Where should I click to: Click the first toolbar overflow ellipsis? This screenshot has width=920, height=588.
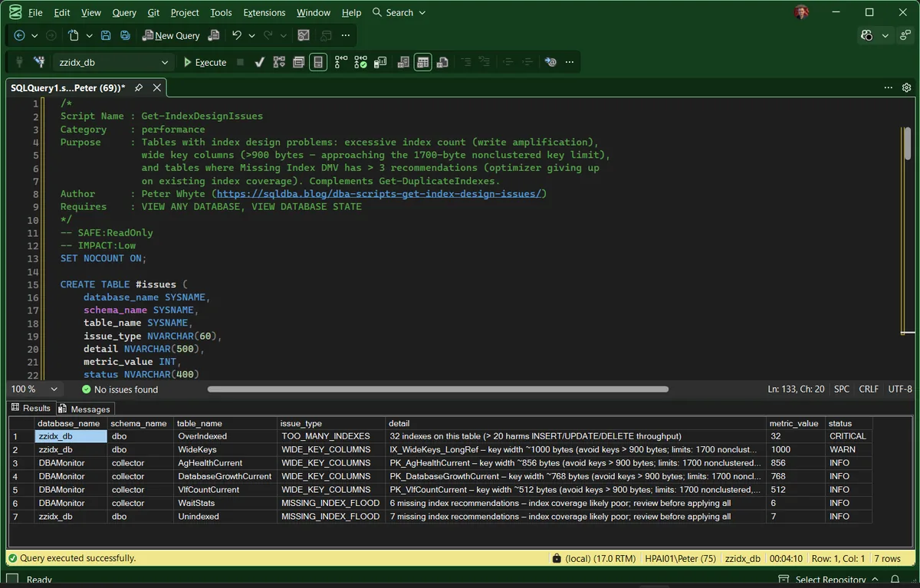(x=346, y=35)
